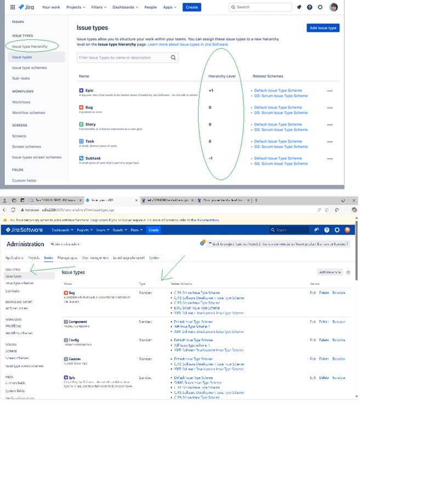Screen dimensions: 448x503
Task: Switch to User management admin tab
Action: pyautogui.click(x=95, y=258)
